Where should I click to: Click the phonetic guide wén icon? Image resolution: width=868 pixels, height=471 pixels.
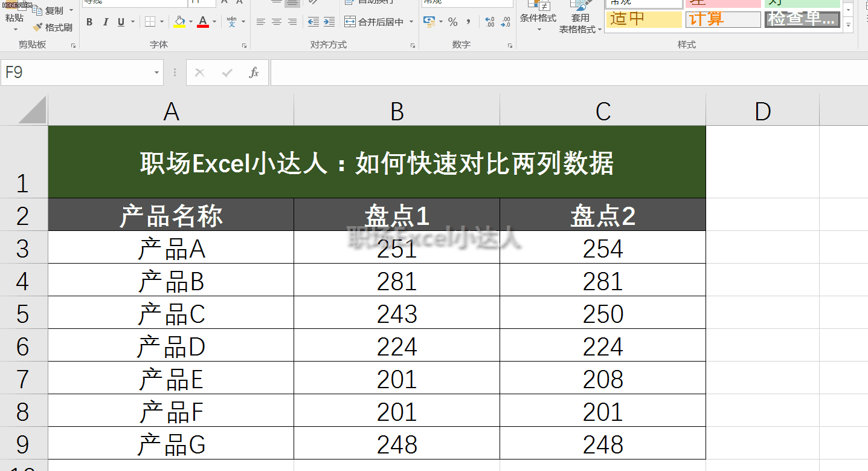click(232, 22)
